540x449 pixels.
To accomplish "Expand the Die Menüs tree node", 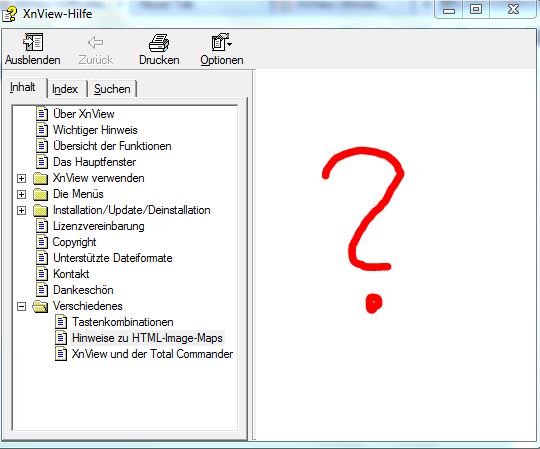I will pos(21,194).
